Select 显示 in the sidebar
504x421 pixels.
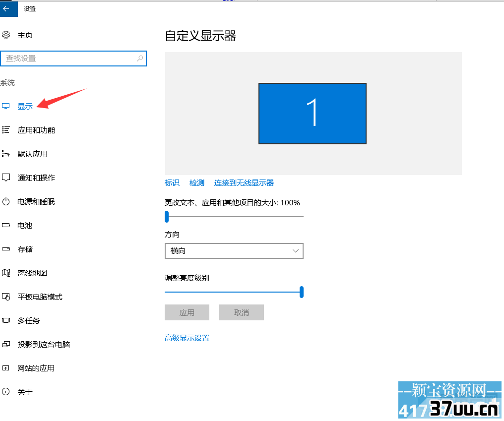25,107
